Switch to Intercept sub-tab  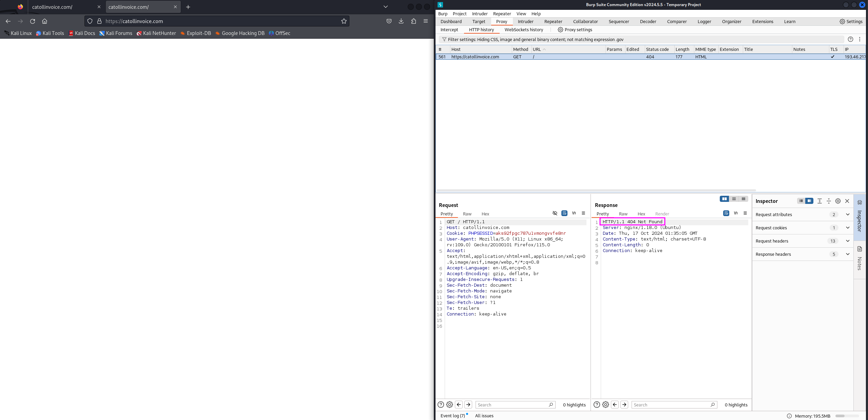tap(449, 30)
